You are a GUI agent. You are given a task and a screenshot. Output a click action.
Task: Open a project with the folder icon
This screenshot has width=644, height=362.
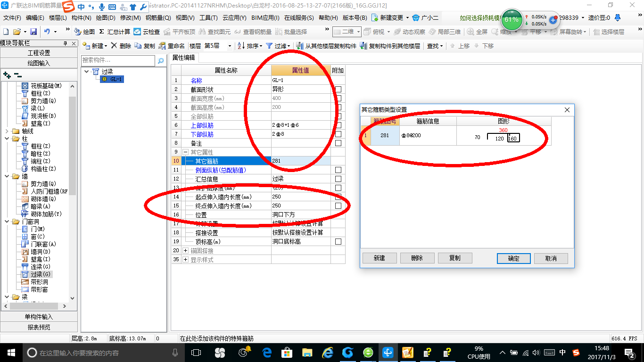point(17,32)
